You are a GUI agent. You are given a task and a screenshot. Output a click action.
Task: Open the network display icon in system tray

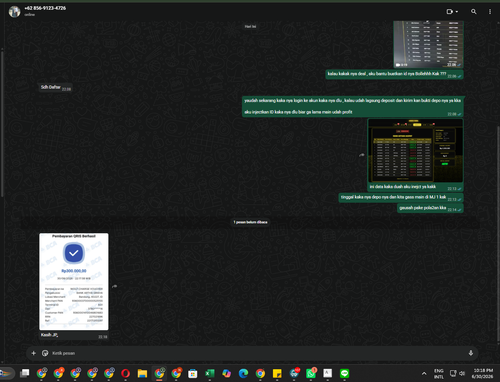point(453,373)
